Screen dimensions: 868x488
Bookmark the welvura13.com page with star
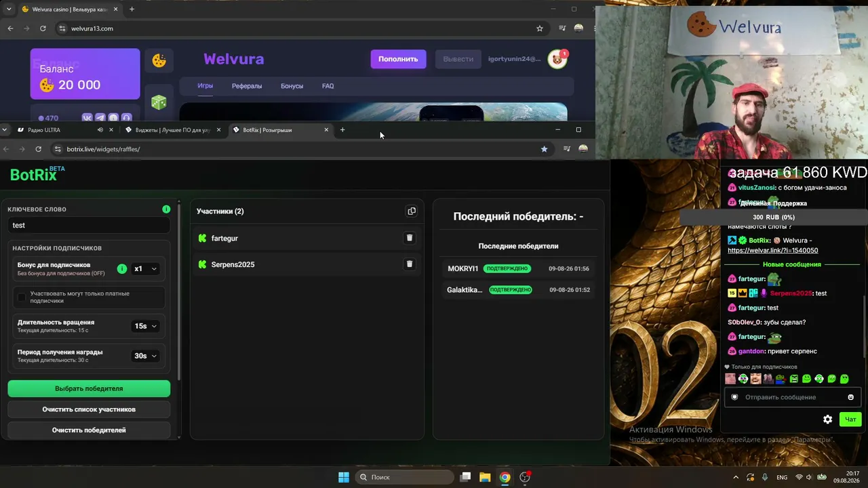tap(540, 28)
